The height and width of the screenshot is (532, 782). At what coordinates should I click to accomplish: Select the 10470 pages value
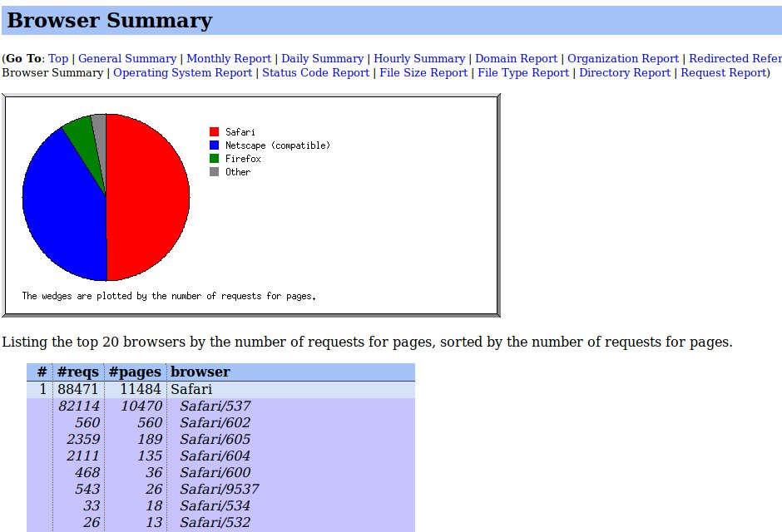(x=141, y=406)
